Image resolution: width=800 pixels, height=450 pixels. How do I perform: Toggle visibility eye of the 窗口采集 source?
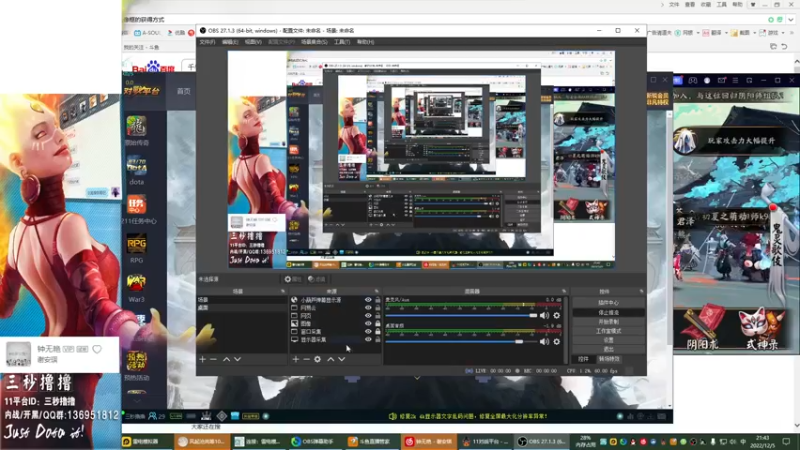click(x=368, y=332)
